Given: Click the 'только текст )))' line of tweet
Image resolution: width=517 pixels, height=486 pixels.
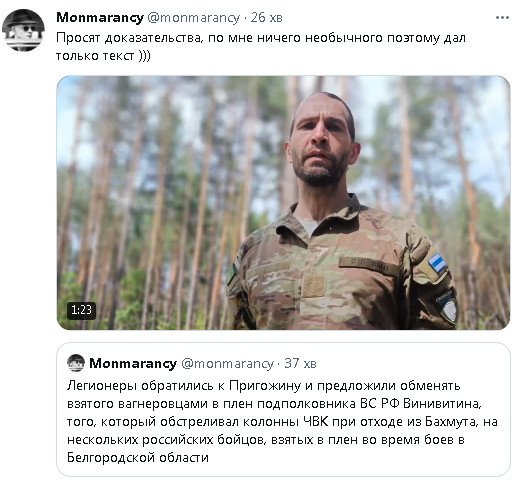Looking at the screenshot, I should pyautogui.click(x=103, y=56).
